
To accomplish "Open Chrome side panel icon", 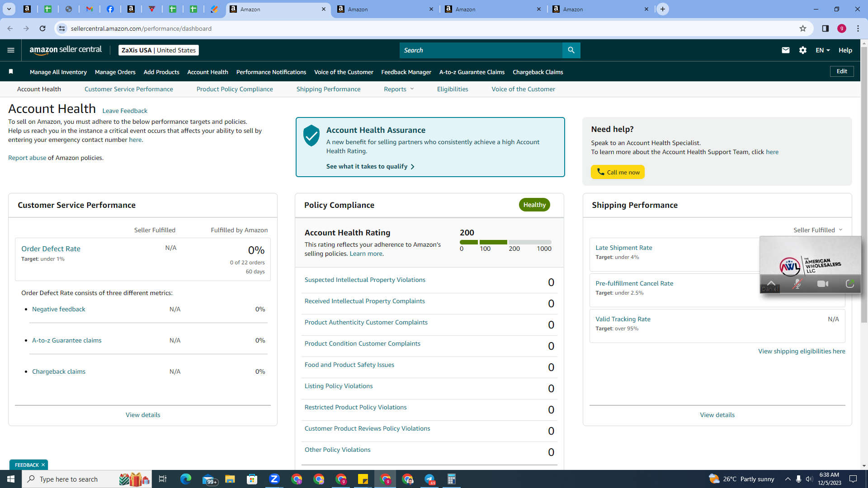I will [826, 28].
